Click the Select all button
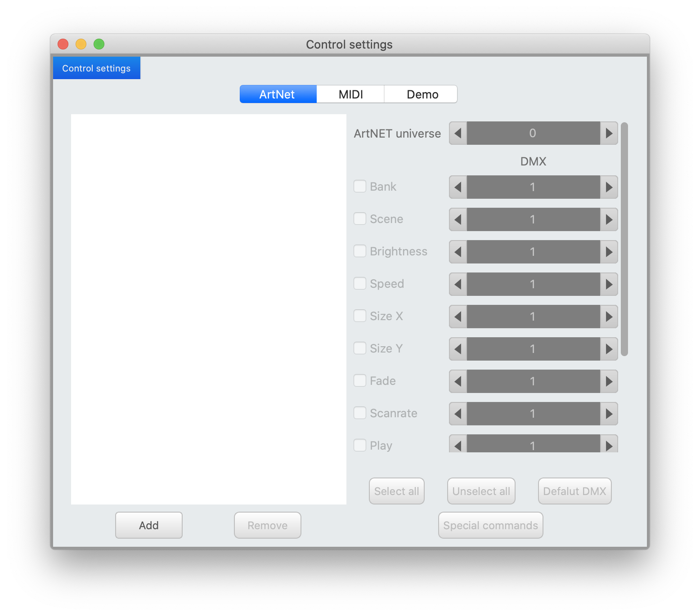Viewport: 700px width, 616px height. click(396, 491)
